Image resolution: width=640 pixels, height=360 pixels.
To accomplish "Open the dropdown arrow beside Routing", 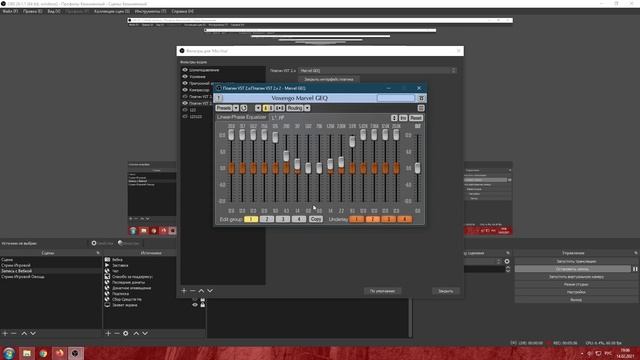I will 307,108.
